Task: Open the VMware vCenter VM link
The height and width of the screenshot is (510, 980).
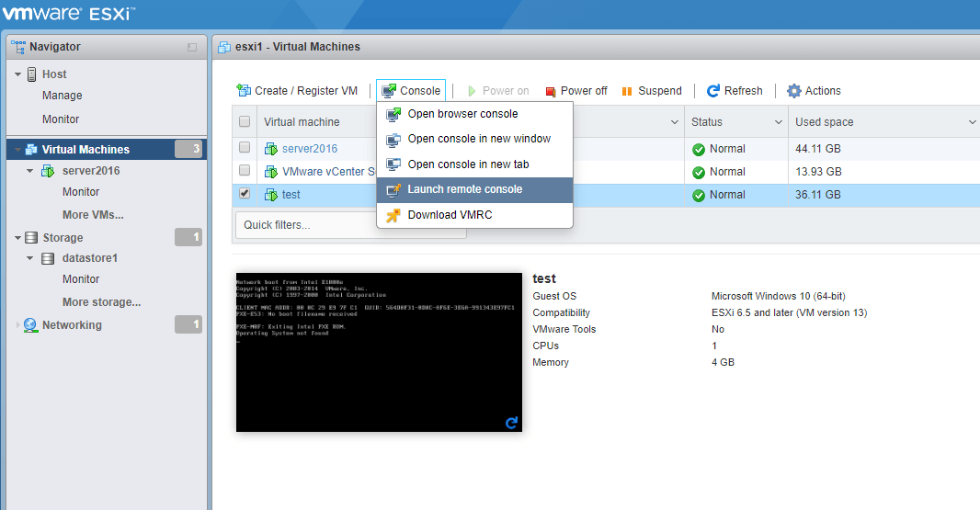Action: pos(329,172)
